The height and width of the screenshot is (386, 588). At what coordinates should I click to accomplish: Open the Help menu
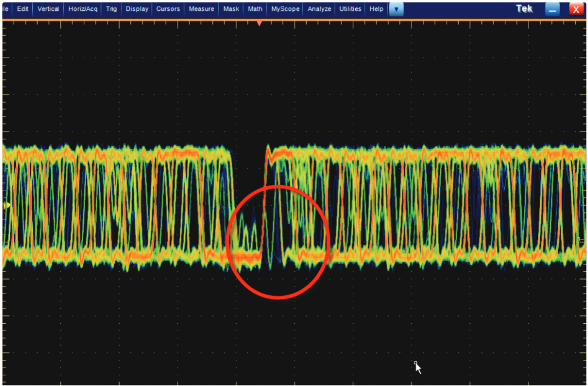point(376,9)
